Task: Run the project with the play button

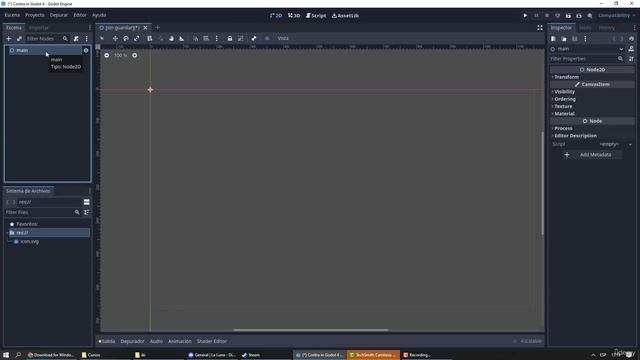Action: [x=525, y=16]
